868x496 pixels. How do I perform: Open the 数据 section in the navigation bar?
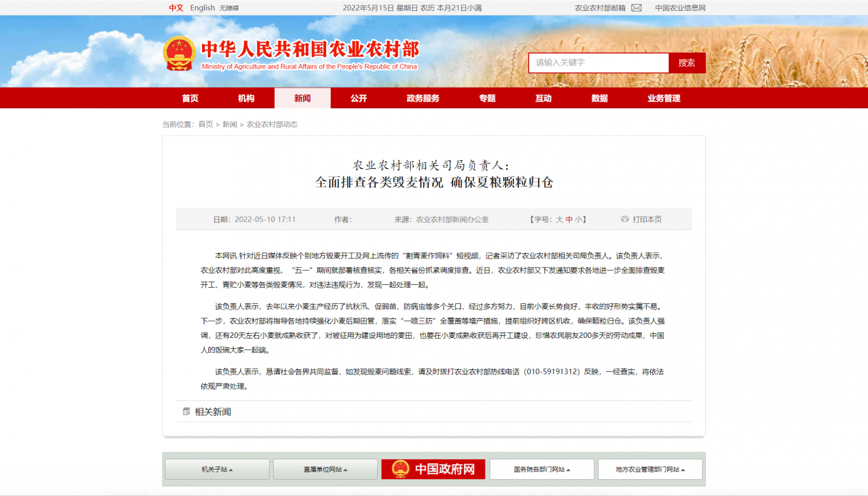(599, 98)
